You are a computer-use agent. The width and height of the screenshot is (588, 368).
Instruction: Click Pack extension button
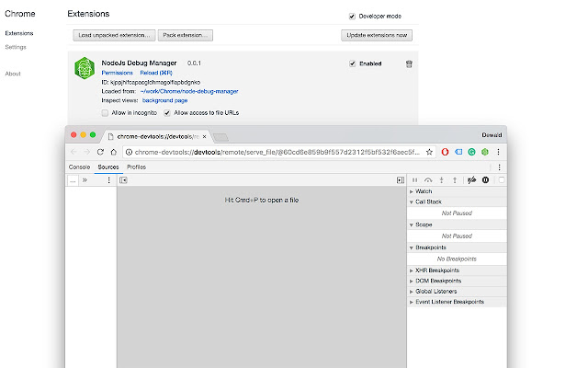pos(186,35)
